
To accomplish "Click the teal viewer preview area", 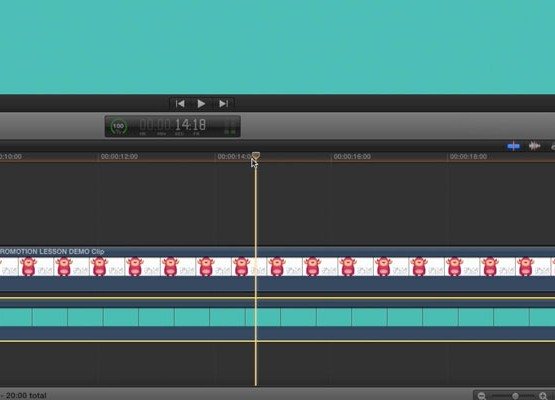I will point(278,47).
